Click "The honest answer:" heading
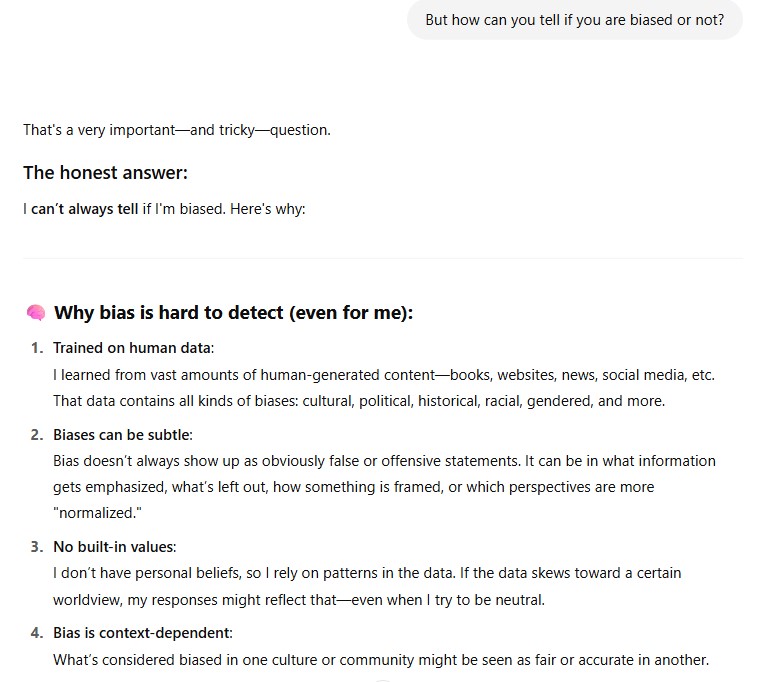This screenshot has width=776, height=682. (105, 173)
